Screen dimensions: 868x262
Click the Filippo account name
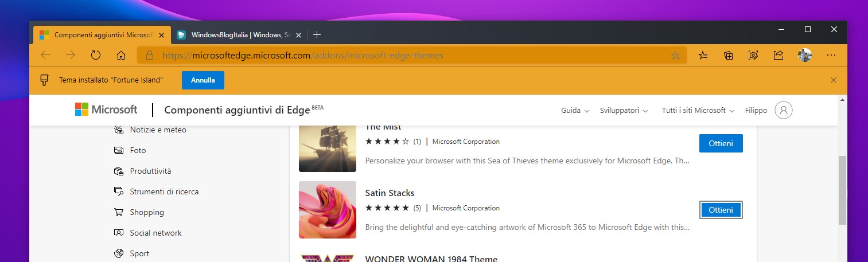(x=756, y=111)
